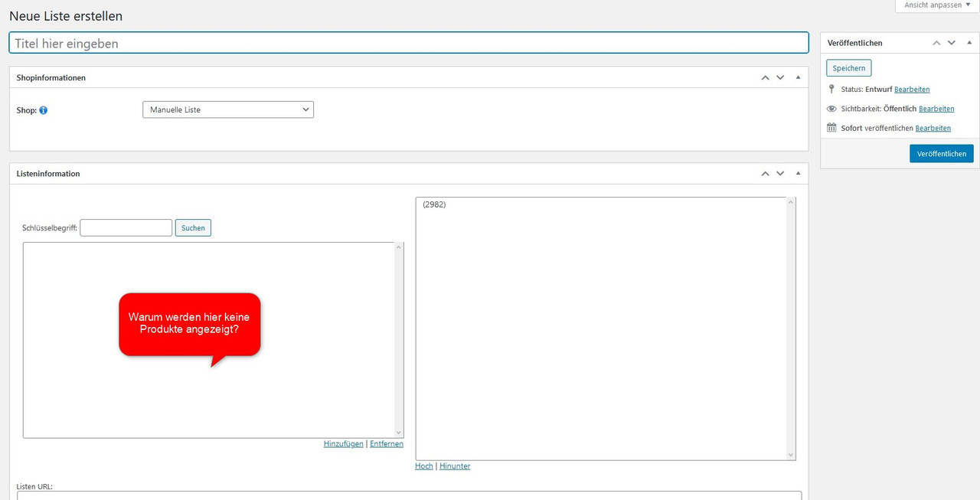980x500 pixels.
Task: Click the Listen URL input field
Action: click(x=409, y=495)
